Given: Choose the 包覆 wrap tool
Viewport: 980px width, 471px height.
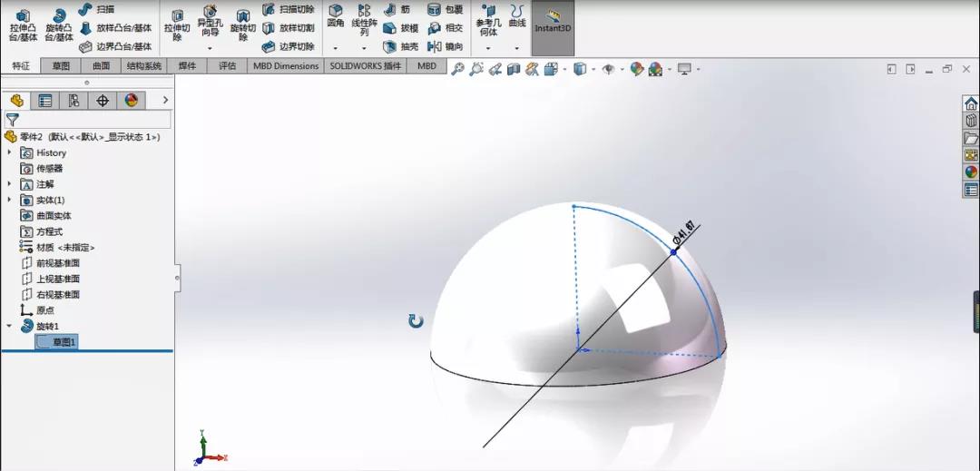Looking at the screenshot, I should point(445,9).
